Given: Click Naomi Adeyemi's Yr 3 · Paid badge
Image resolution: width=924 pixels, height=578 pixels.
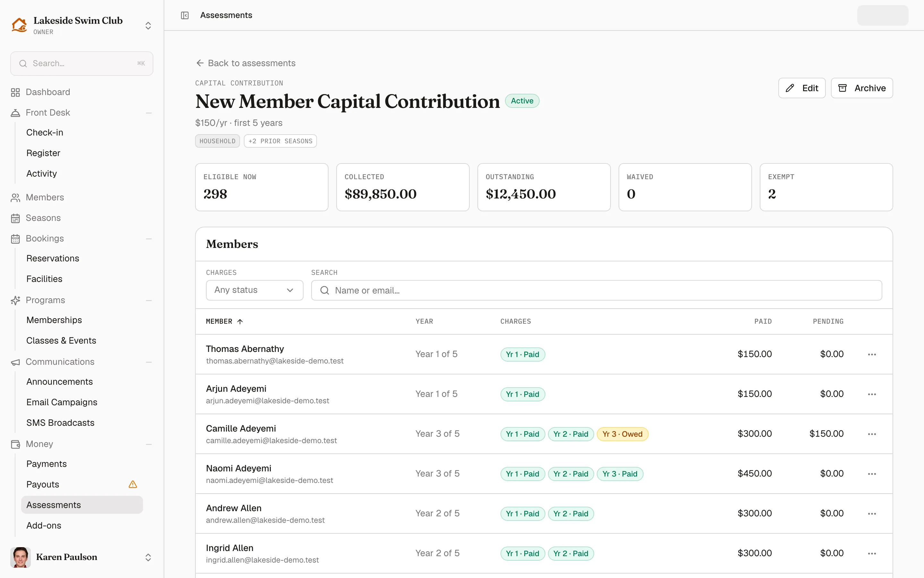Looking at the screenshot, I should coord(620,474).
